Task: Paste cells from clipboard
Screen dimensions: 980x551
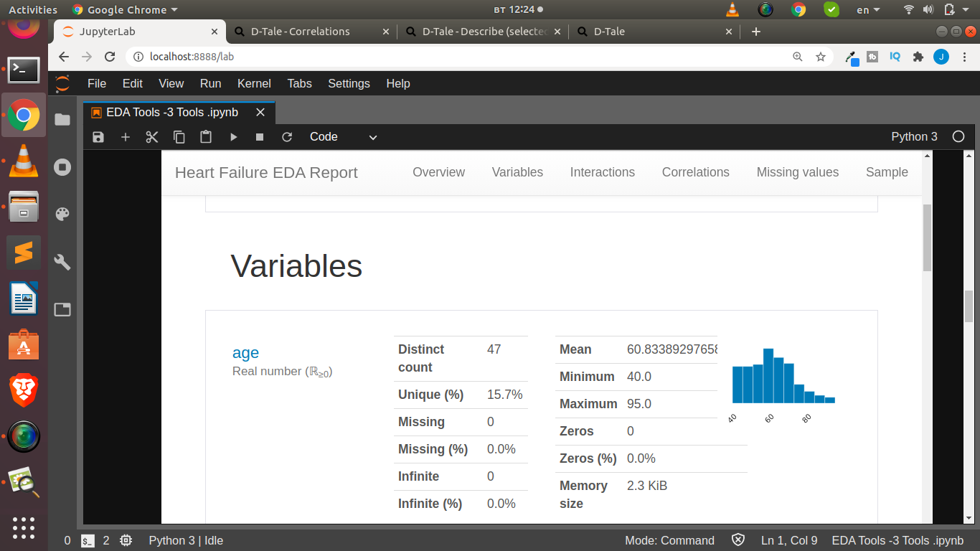Action: (206, 136)
